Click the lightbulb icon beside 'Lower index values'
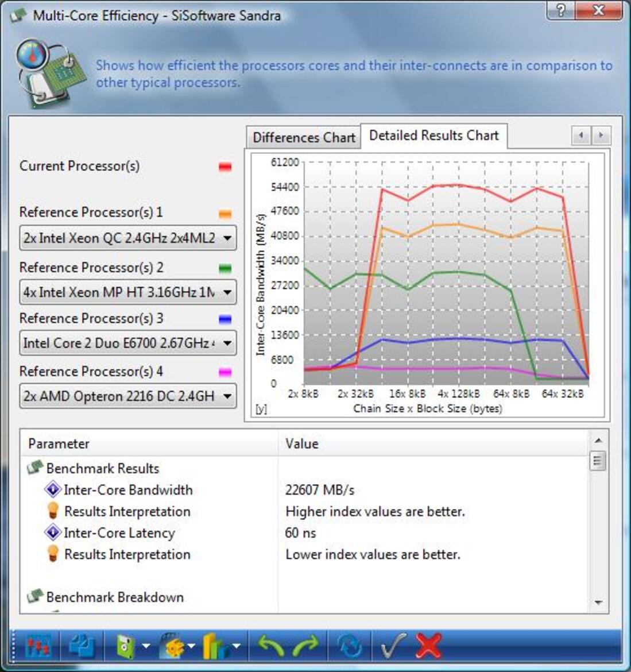 53,553
